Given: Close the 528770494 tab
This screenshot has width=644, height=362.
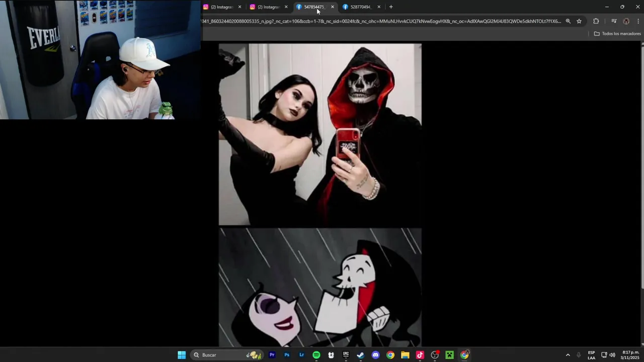Looking at the screenshot, I should pyautogui.click(x=379, y=7).
